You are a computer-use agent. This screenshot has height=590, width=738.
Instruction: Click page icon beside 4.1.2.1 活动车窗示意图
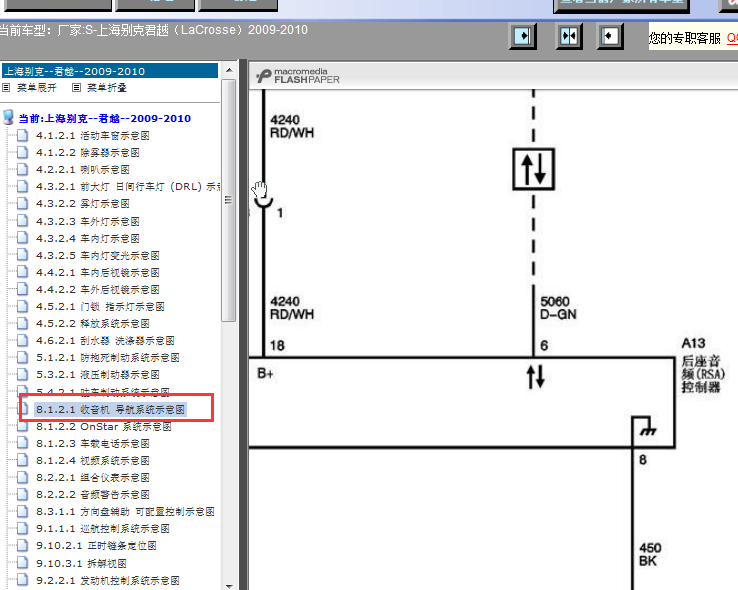click(22, 136)
